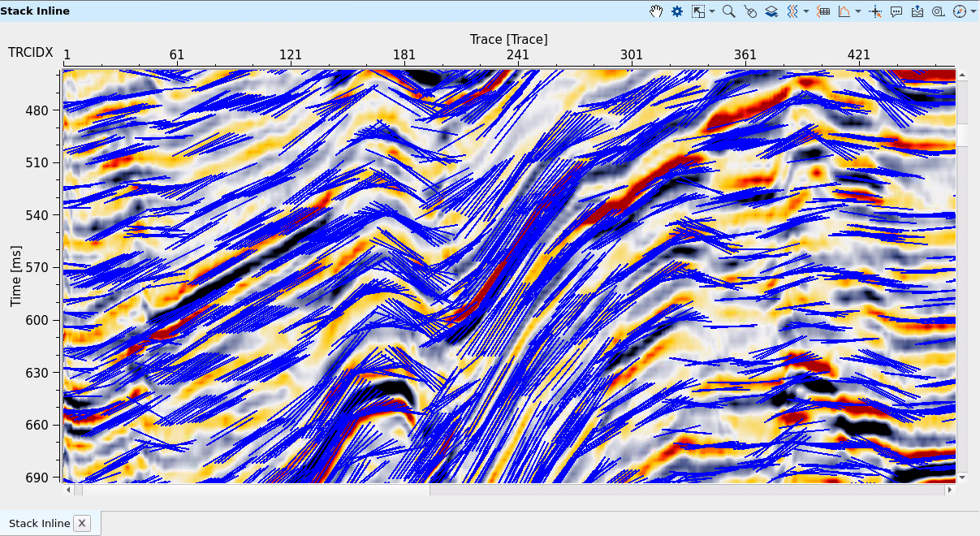Toggle the layers display icon
The height and width of the screenshot is (536, 980).
[x=771, y=11]
